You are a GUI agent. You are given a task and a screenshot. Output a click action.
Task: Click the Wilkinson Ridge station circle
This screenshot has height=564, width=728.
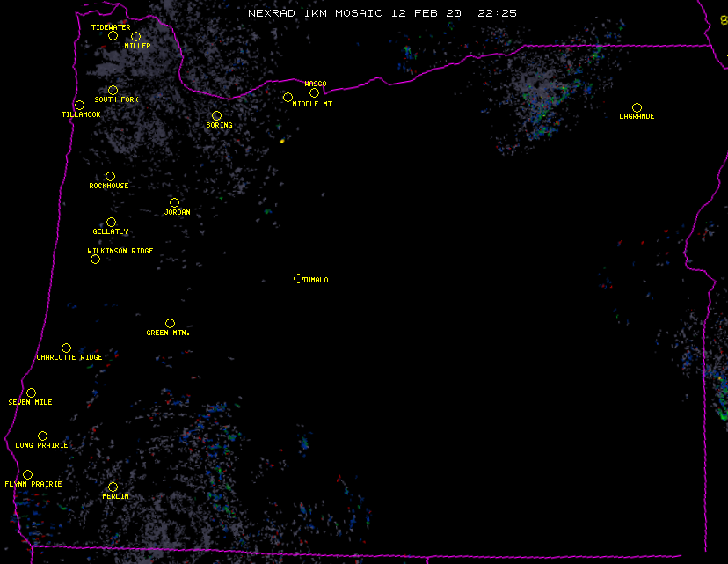coord(95,259)
